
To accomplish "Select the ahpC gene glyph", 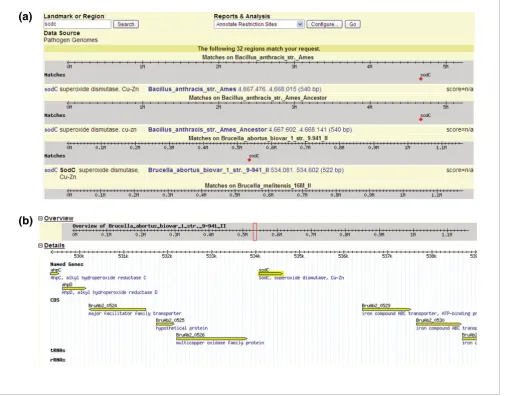I will coord(54,274).
